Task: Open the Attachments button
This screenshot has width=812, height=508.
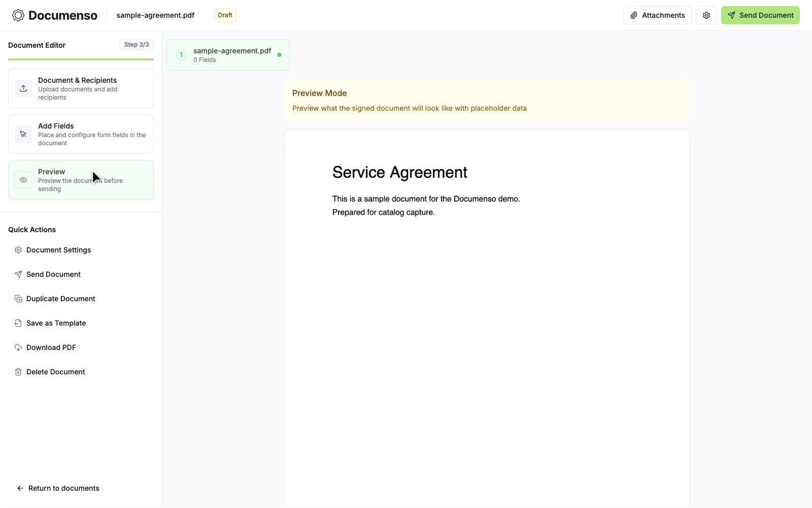Action: [x=657, y=15]
